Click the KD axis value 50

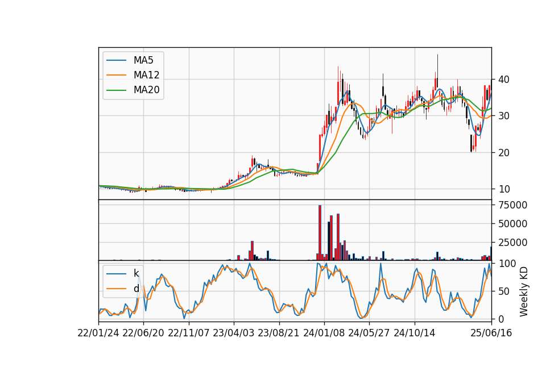click(x=504, y=291)
